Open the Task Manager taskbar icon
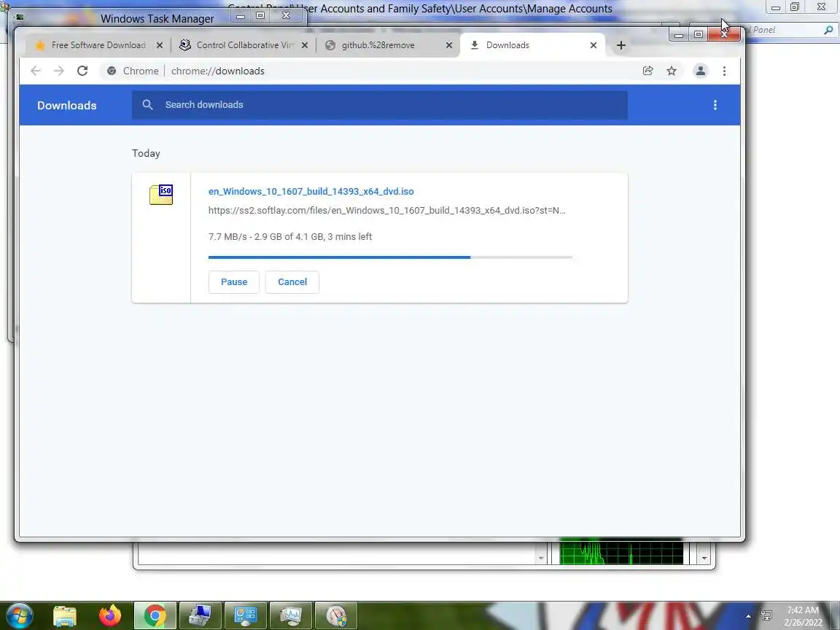840x630 pixels. click(290, 616)
